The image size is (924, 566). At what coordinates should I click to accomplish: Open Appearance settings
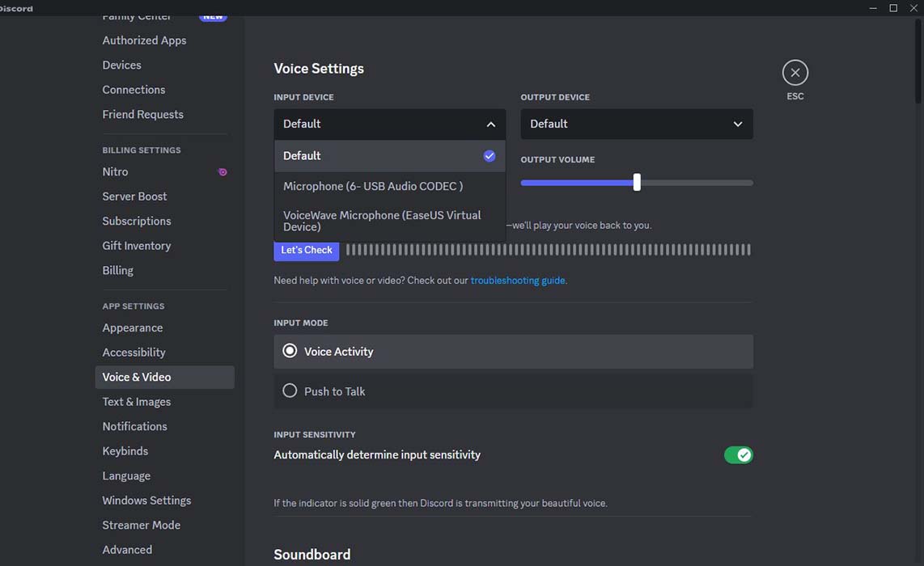[132, 327]
